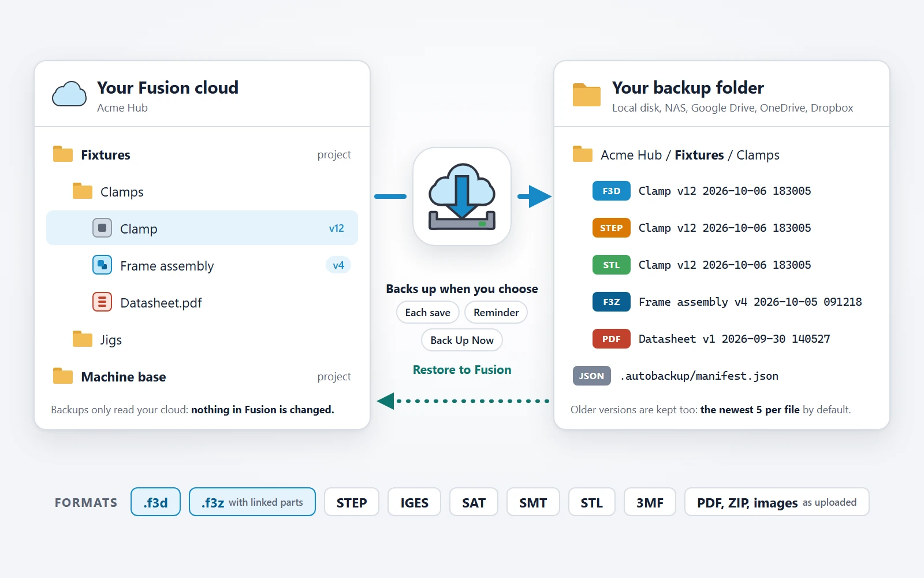
Task: Click the Frame assembly icon
Action: [x=102, y=265]
